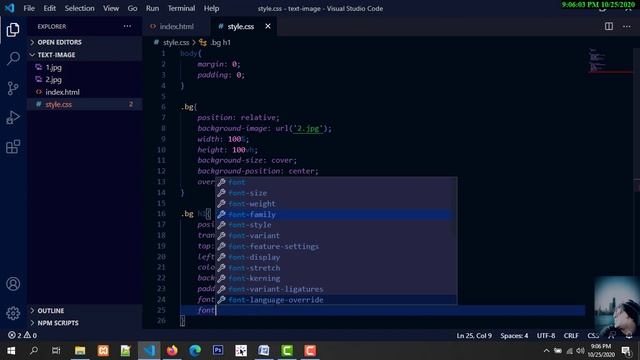This screenshot has height=360, width=640.
Task: Open File Explorer from taskbar
Action: 80,350
